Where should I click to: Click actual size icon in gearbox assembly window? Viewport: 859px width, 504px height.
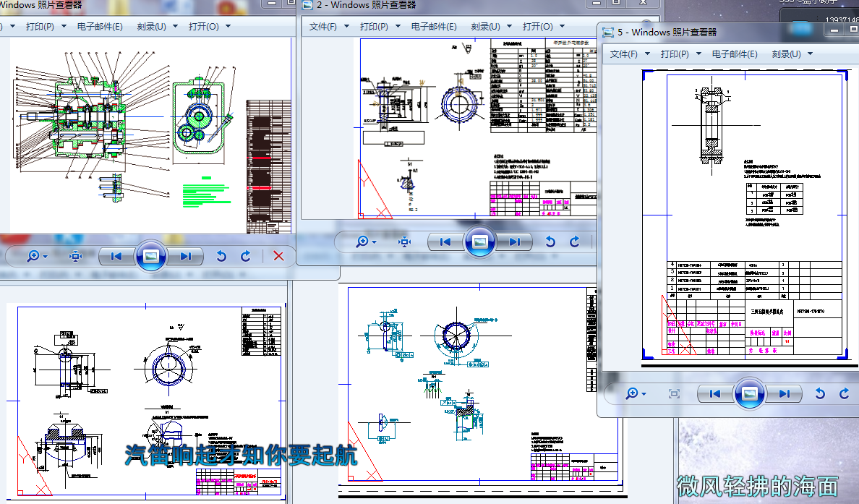[x=76, y=256]
